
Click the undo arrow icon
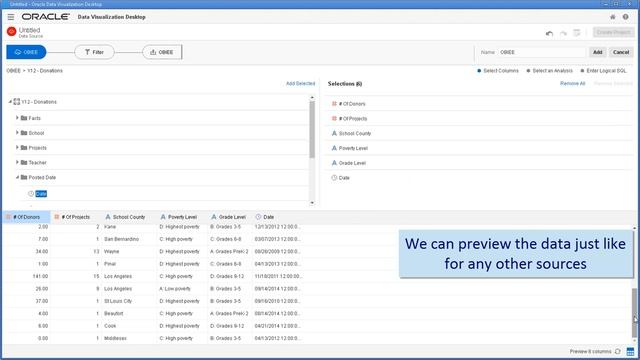tap(549, 33)
